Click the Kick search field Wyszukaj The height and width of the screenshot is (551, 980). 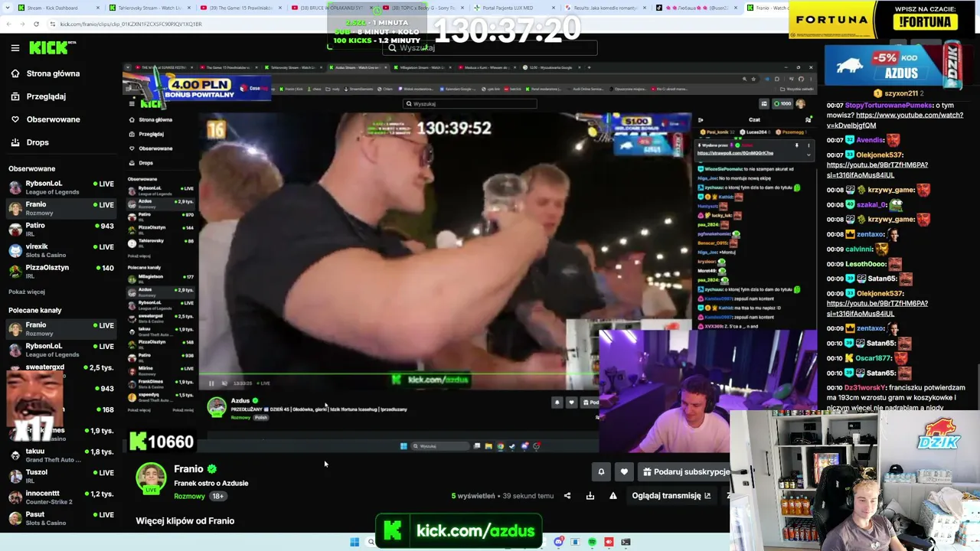coord(490,47)
